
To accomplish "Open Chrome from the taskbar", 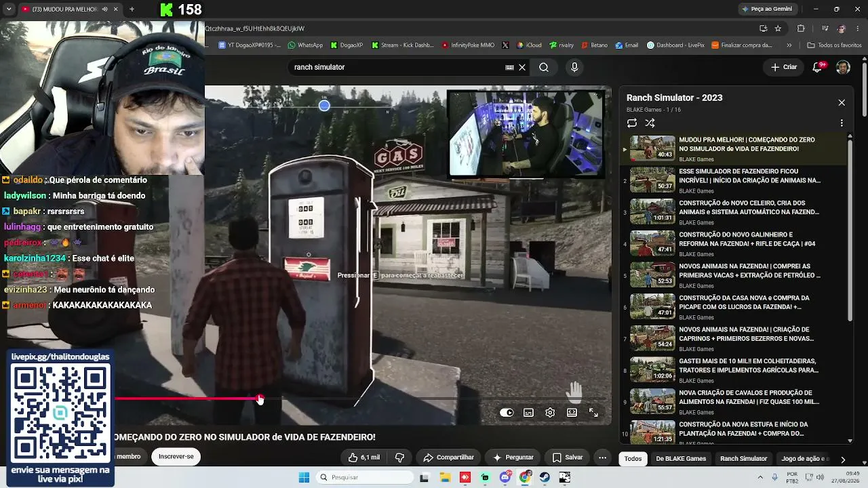I will click(x=525, y=477).
